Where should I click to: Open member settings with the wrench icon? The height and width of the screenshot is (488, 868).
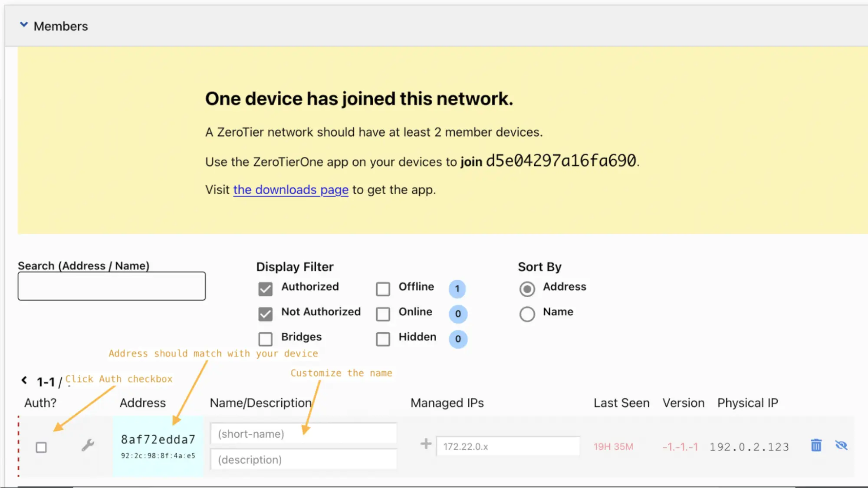[88, 445]
